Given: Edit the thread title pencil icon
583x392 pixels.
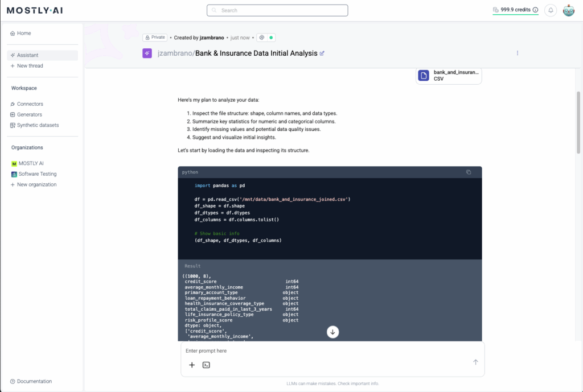Looking at the screenshot, I should (x=322, y=53).
